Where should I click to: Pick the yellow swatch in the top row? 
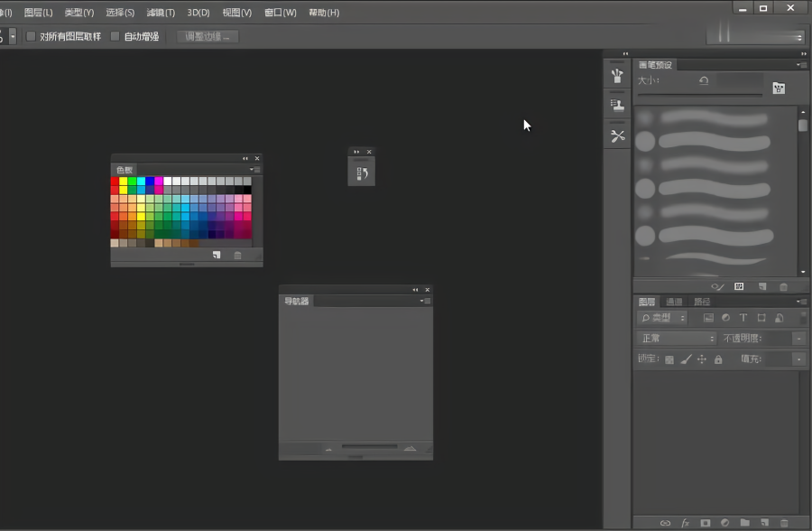pos(124,182)
